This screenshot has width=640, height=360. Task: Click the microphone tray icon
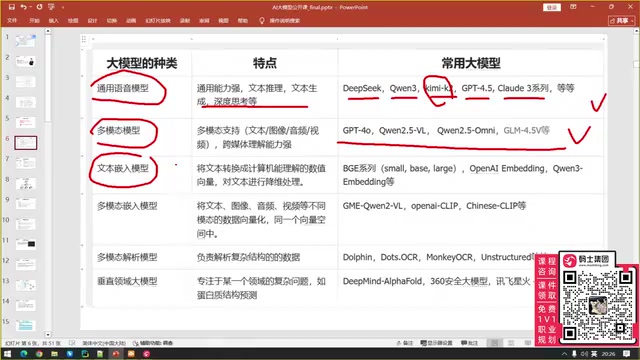(574, 354)
